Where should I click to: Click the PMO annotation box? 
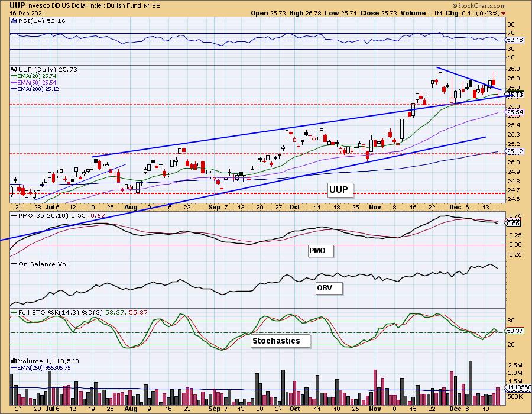click(x=320, y=251)
